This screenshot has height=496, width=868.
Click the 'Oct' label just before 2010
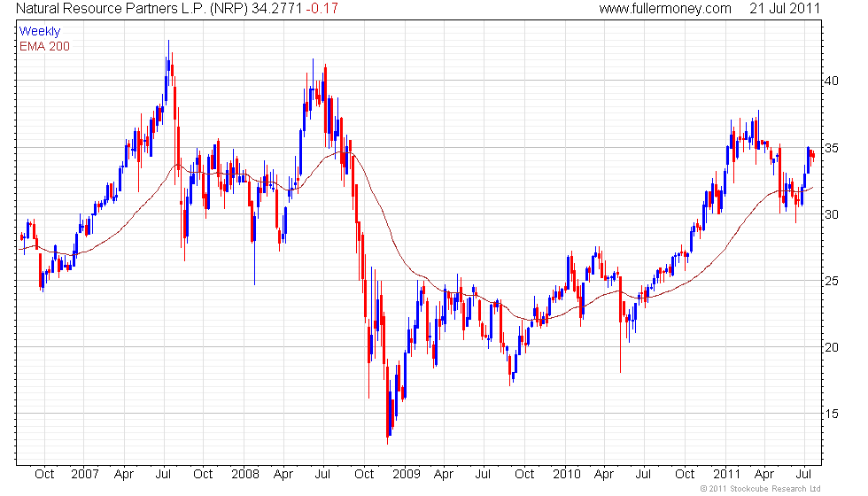(x=524, y=475)
